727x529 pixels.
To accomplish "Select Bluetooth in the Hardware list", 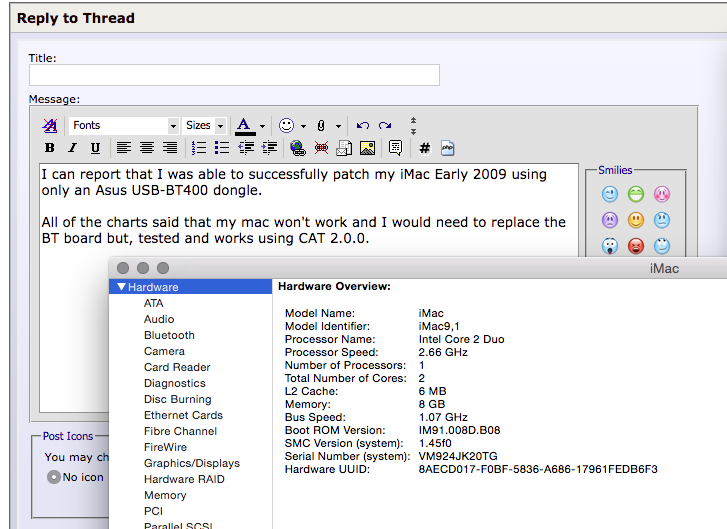I will click(169, 335).
